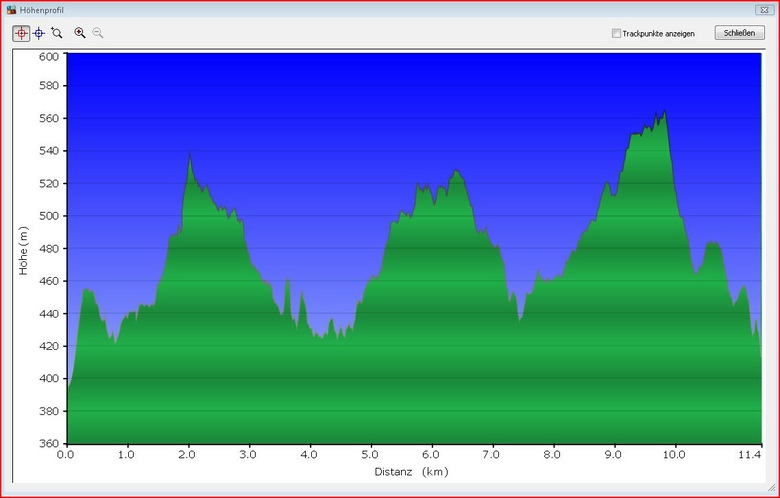
Task: Zoom in with the plus magnifier
Action: [80, 33]
